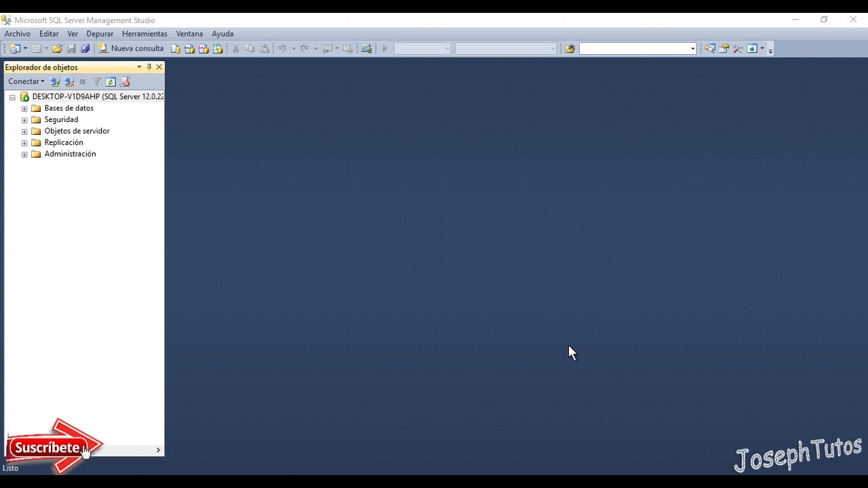Open the Ayuda menu
This screenshot has height=488, width=868.
point(222,34)
